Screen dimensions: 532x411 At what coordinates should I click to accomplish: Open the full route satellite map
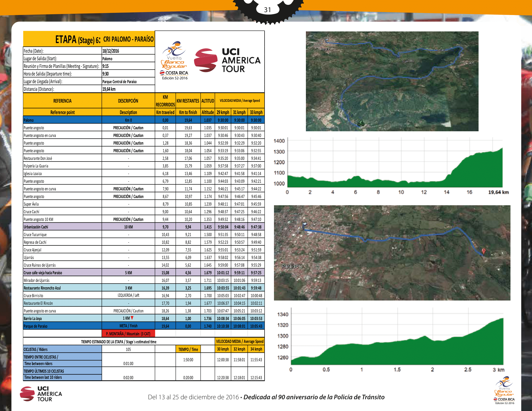click(x=392, y=81)
